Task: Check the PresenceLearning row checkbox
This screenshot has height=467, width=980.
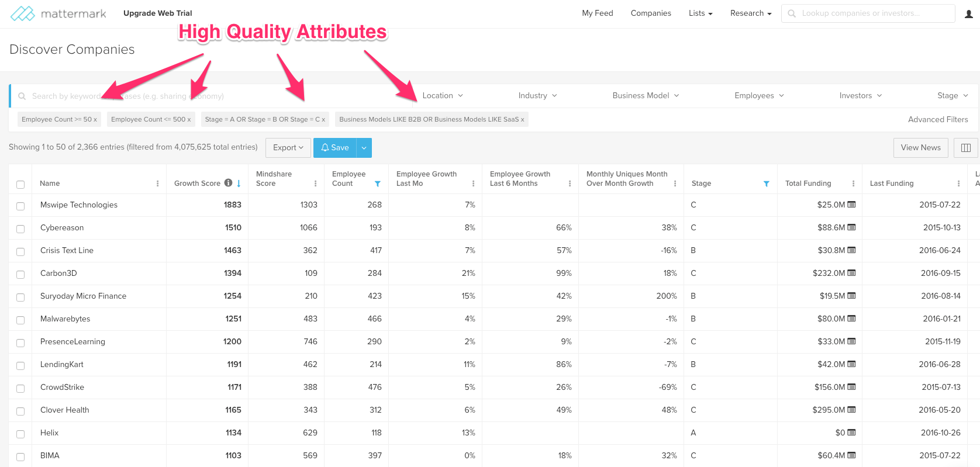Action: 20,343
